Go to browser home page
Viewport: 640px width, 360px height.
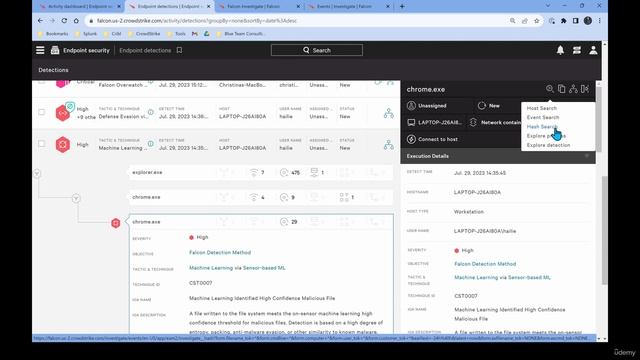pyautogui.click(x=76, y=20)
